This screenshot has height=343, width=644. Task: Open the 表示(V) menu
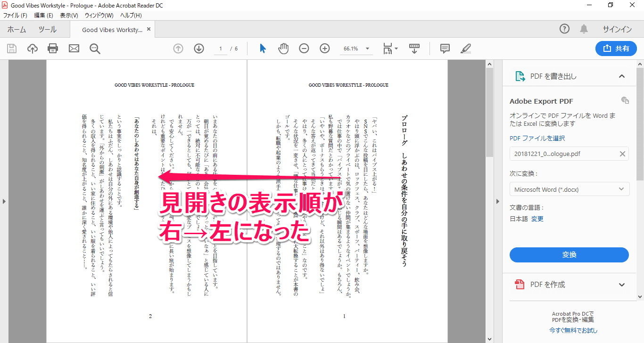click(69, 16)
